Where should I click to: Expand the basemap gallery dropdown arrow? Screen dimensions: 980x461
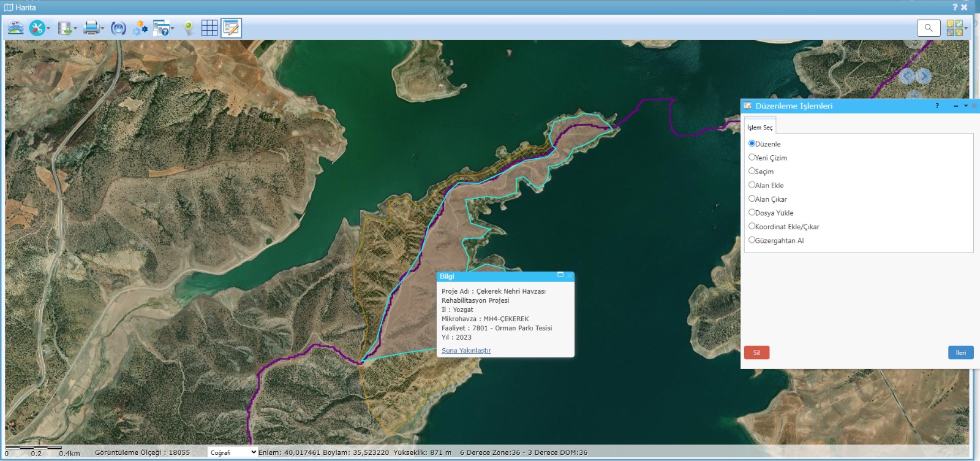(966, 28)
